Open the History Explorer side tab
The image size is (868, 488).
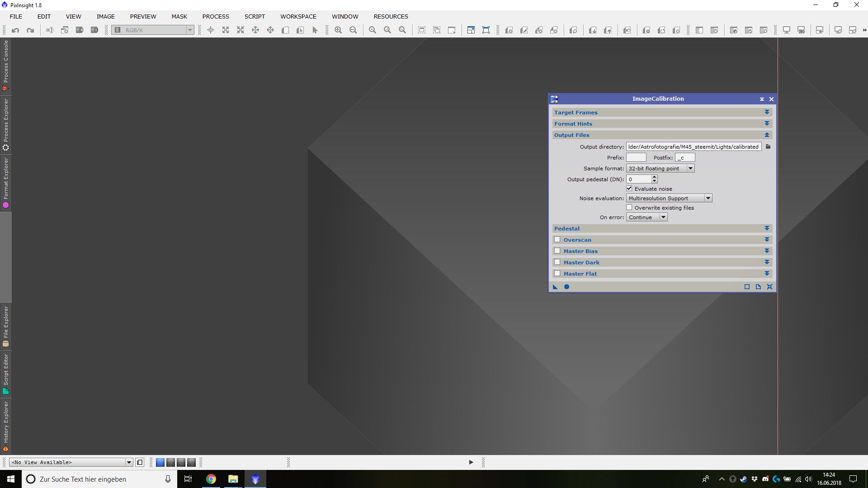6,427
